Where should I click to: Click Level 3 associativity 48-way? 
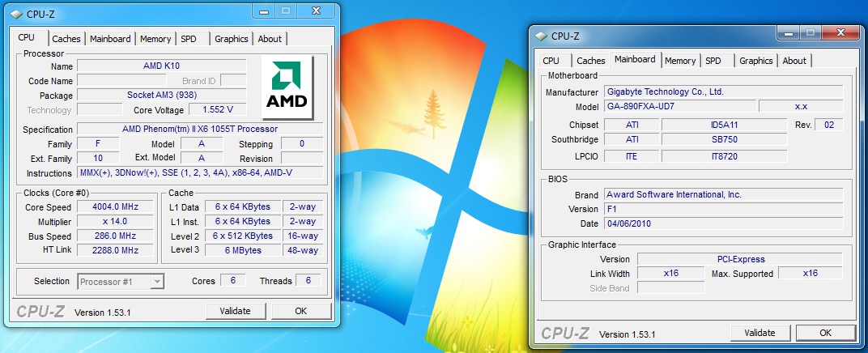(x=303, y=250)
